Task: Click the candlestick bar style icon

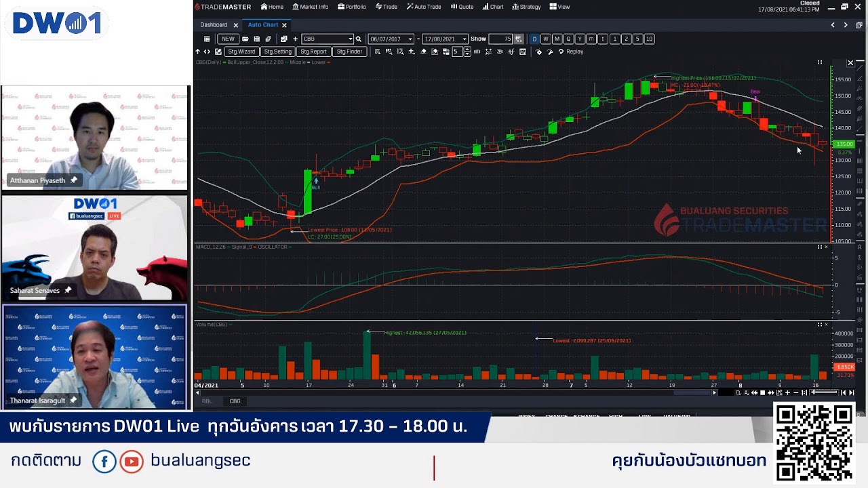Action: [476, 52]
